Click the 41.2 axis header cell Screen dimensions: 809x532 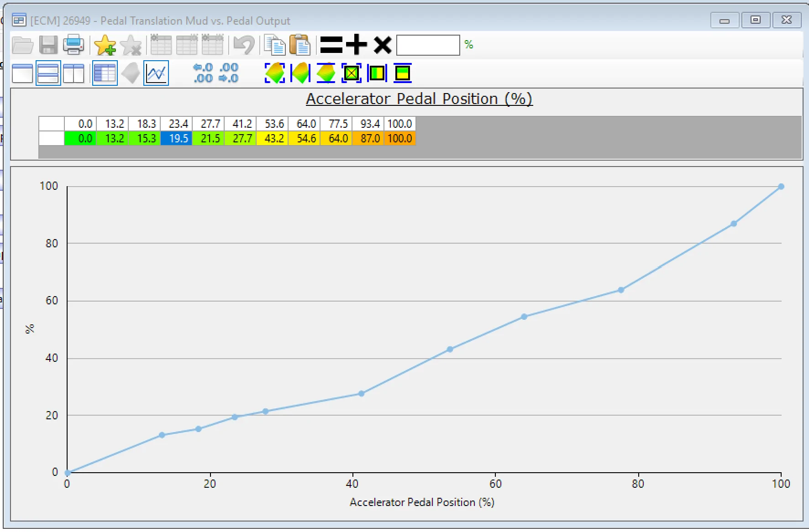click(240, 124)
